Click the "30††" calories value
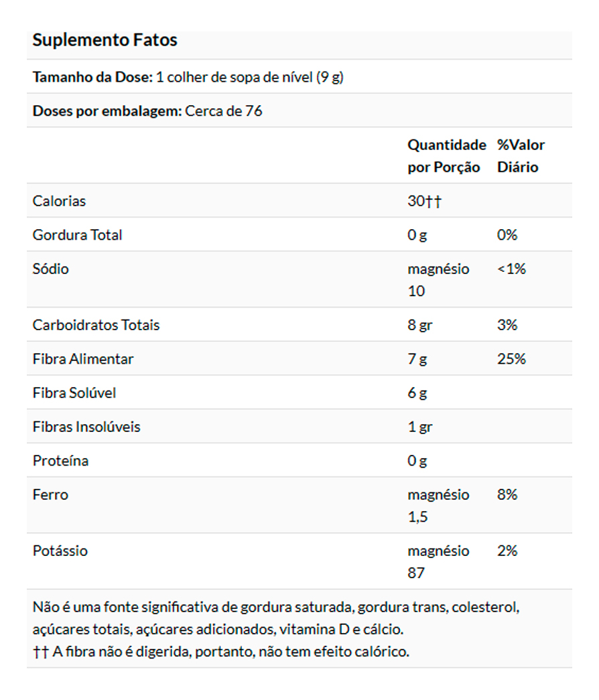Screen dimensions: 599x700 point(424,201)
